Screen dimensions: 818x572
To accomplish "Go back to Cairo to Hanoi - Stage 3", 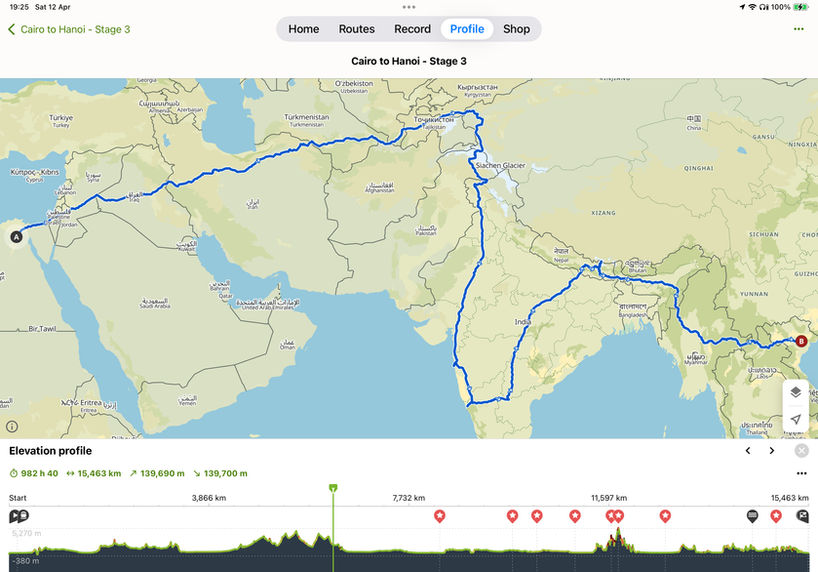I will (x=69, y=29).
